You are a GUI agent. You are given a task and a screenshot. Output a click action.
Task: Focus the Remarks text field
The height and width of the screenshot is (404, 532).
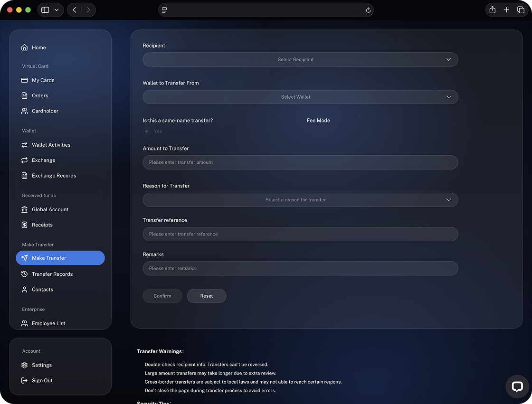pyautogui.click(x=300, y=268)
